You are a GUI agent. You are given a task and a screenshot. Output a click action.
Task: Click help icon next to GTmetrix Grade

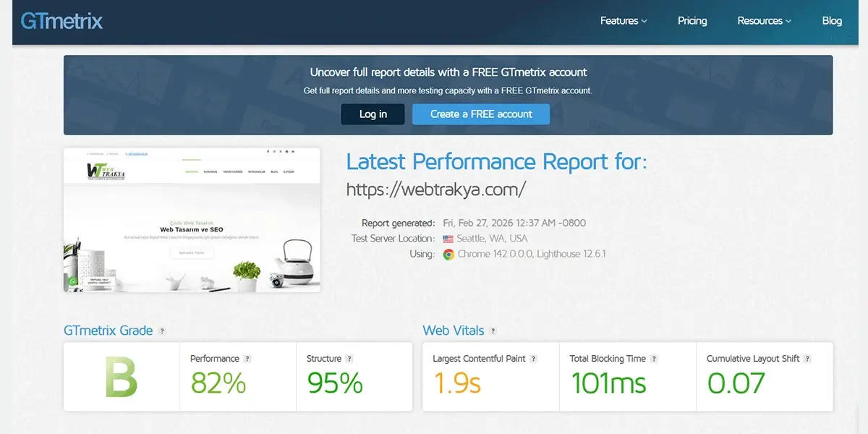click(x=162, y=331)
